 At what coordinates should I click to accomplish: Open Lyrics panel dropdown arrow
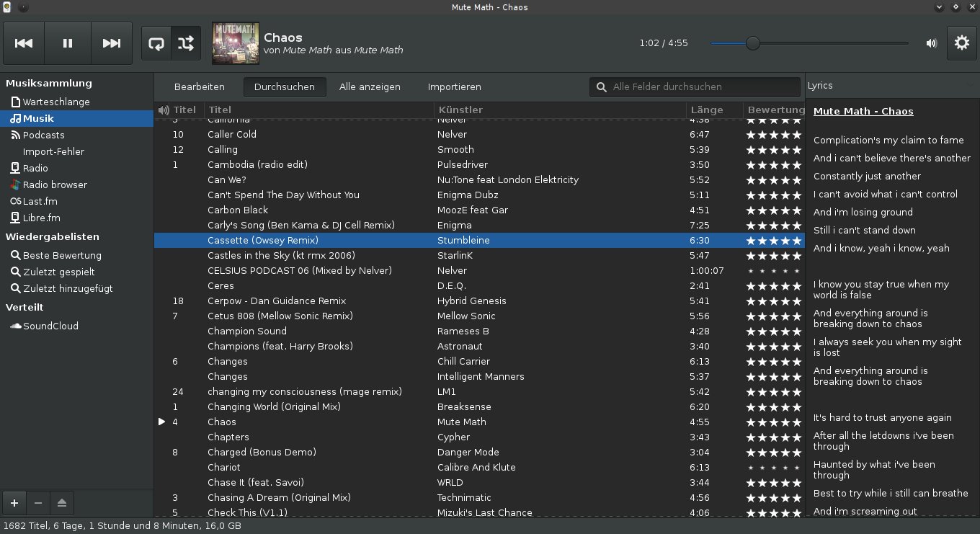[x=969, y=85]
